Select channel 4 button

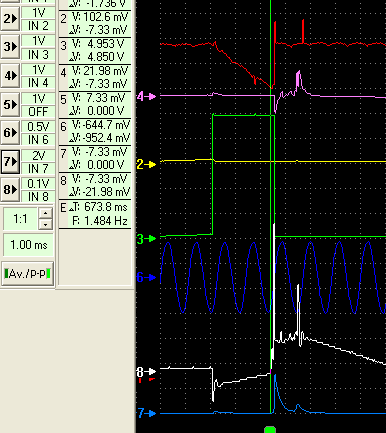(10, 76)
